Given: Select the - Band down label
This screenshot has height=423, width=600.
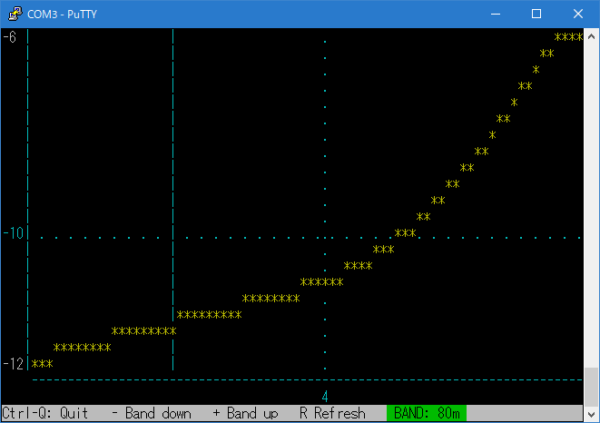Looking at the screenshot, I should pyautogui.click(x=151, y=413).
